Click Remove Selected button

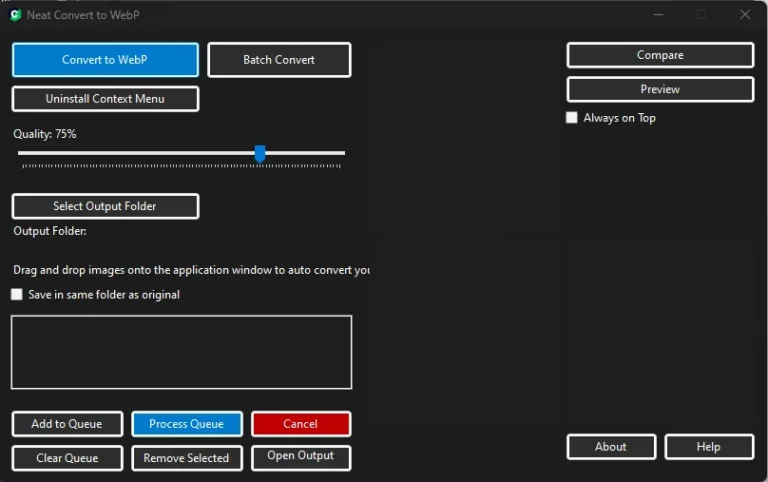tap(187, 458)
